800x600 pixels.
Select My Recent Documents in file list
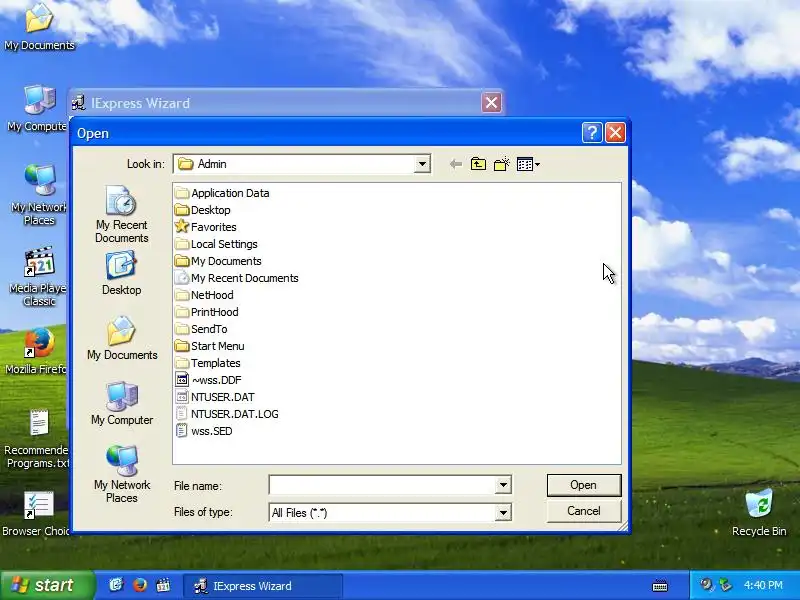(237, 278)
